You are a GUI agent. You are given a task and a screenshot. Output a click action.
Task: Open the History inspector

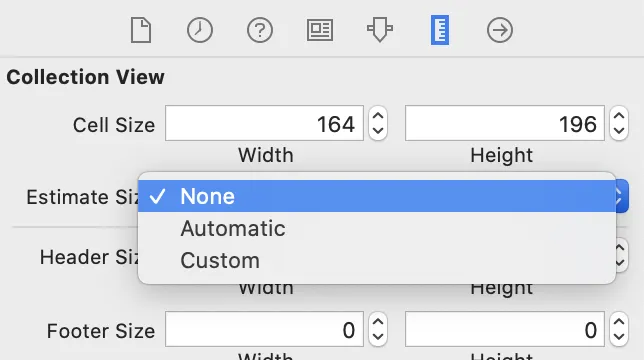[x=200, y=30]
